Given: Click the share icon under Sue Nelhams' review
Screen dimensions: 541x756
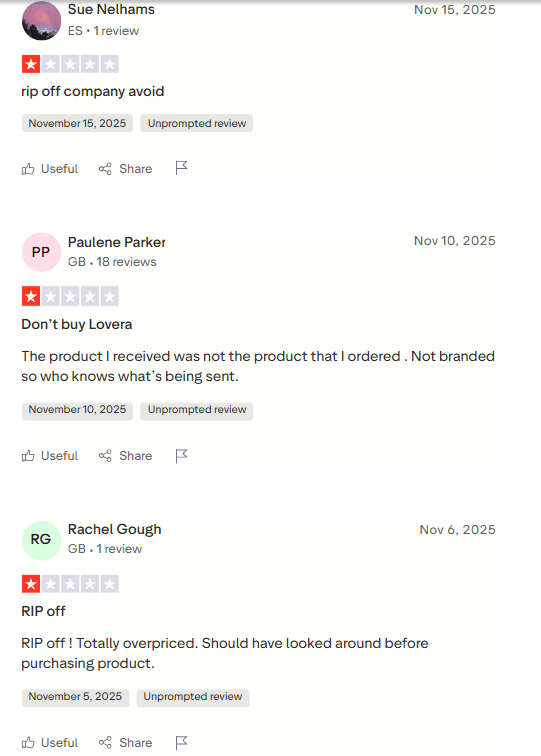Looking at the screenshot, I should (x=105, y=169).
